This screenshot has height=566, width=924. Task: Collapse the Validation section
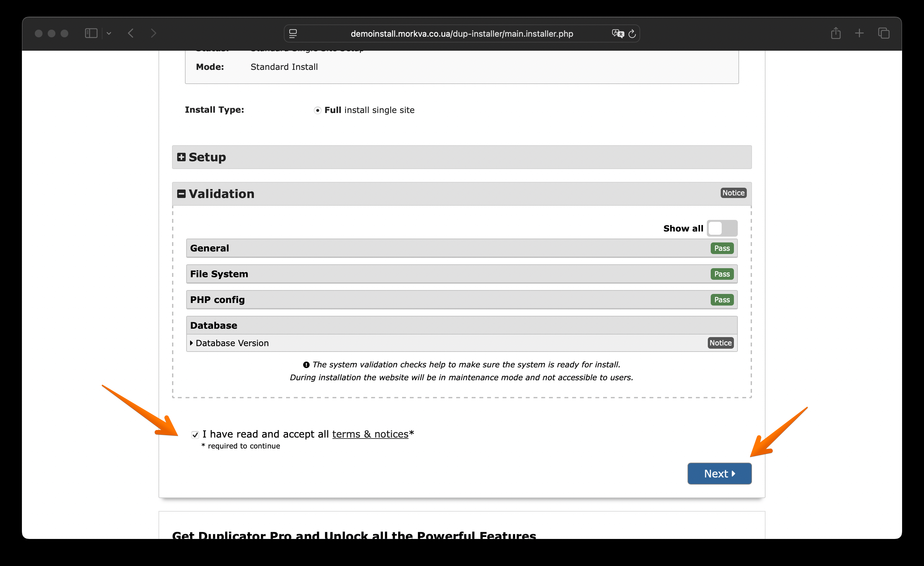[x=181, y=194]
